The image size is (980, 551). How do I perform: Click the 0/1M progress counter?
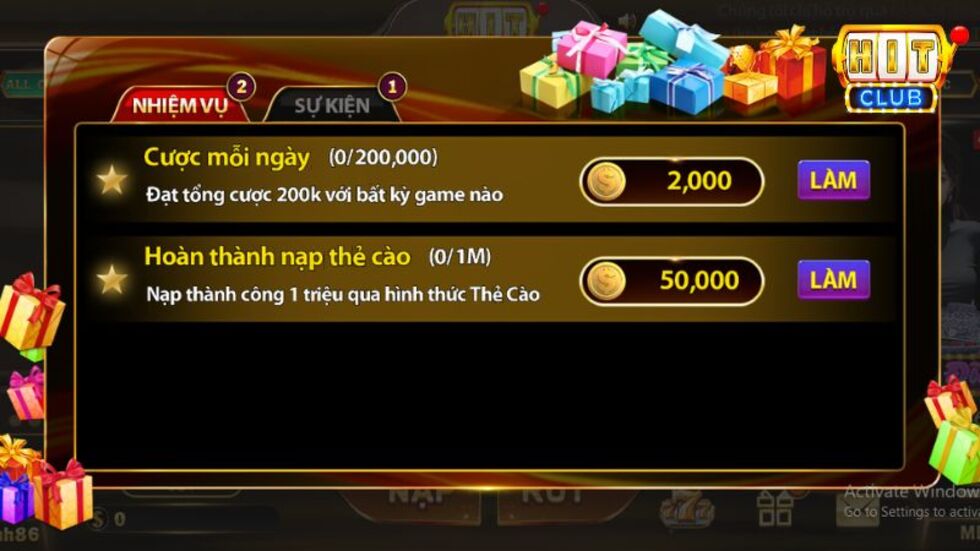click(x=459, y=256)
